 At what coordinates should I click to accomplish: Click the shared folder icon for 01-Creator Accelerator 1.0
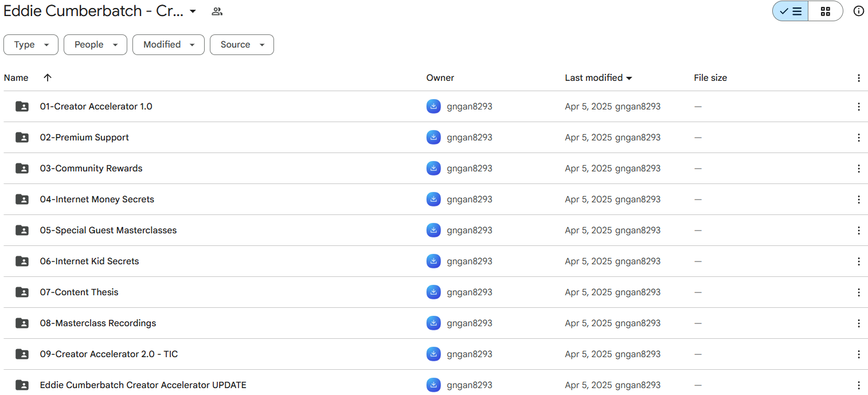tap(22, 107)
